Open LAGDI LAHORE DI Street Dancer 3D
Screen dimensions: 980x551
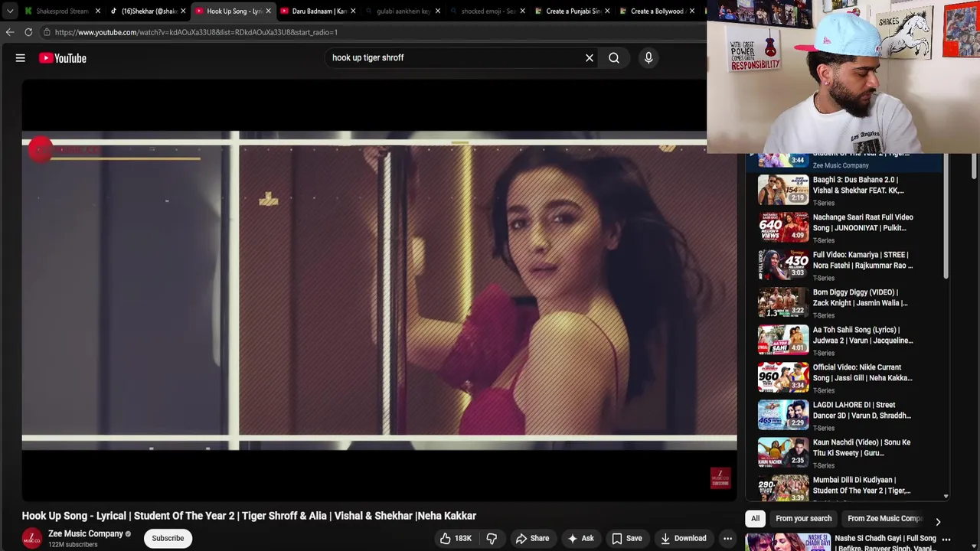862,410
